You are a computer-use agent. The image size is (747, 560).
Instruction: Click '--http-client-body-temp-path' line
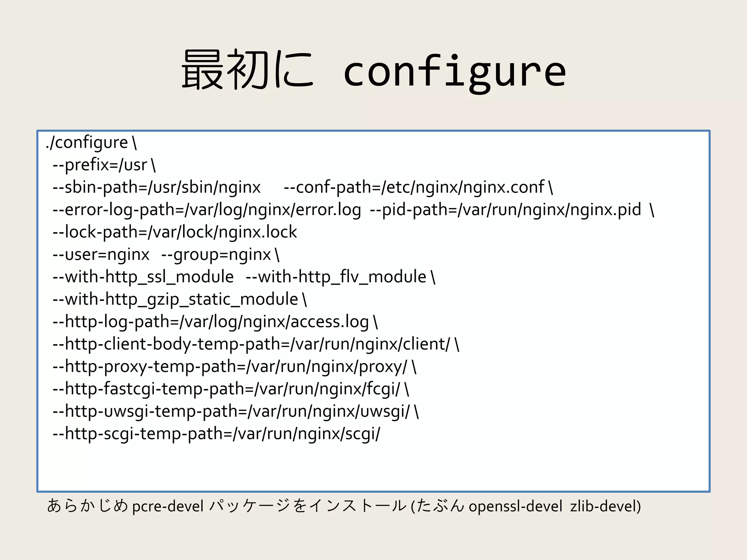(256, 345)
